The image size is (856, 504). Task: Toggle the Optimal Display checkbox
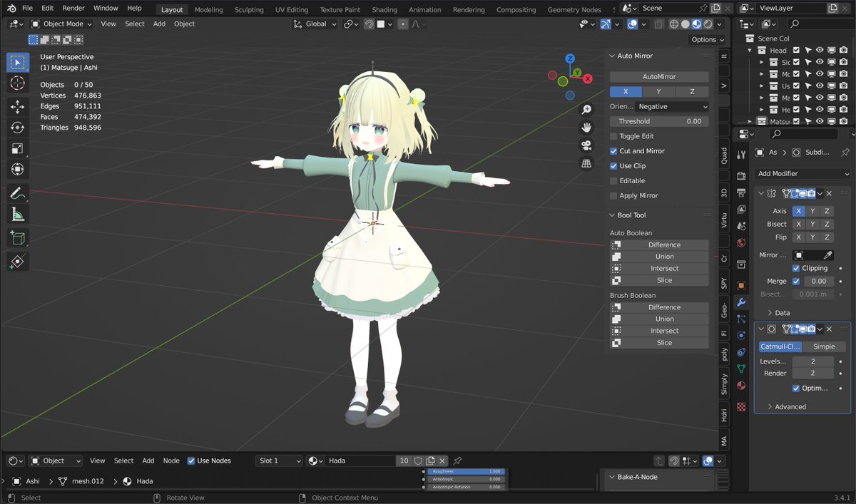coord(796,389)
